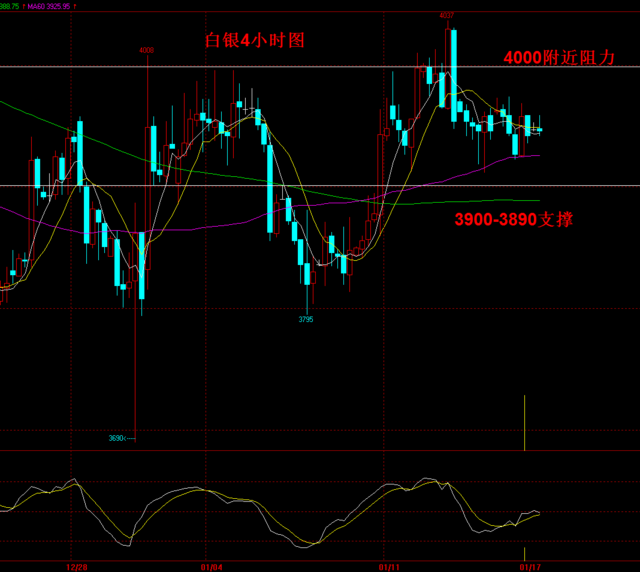Click the 白银4小时图 chart title
Viewport: 640px width, 572px height.
253,41
